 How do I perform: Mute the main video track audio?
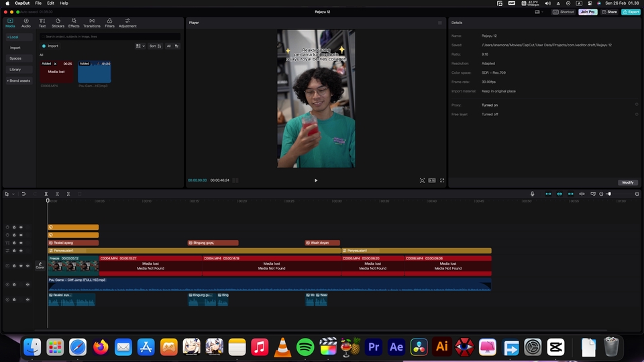[x=28, y=265]
